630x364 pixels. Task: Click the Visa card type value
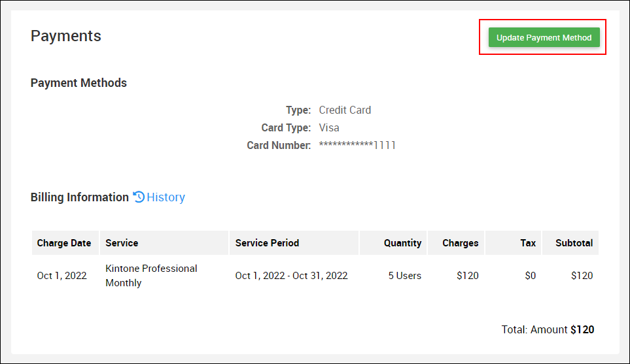(329, 128)
